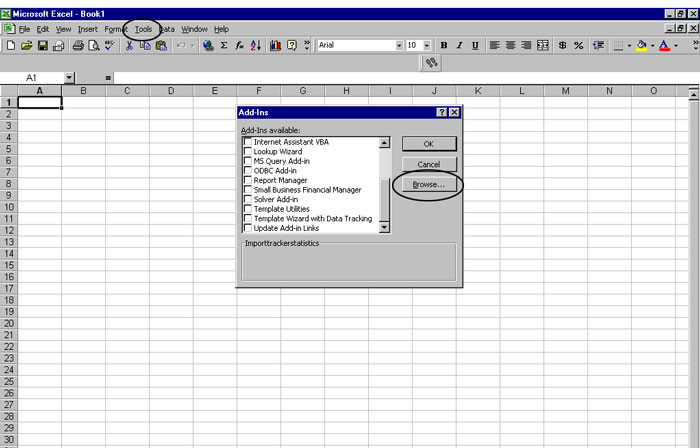
Task: Check the Template Utilities add-in
Action: click(248, 209)
